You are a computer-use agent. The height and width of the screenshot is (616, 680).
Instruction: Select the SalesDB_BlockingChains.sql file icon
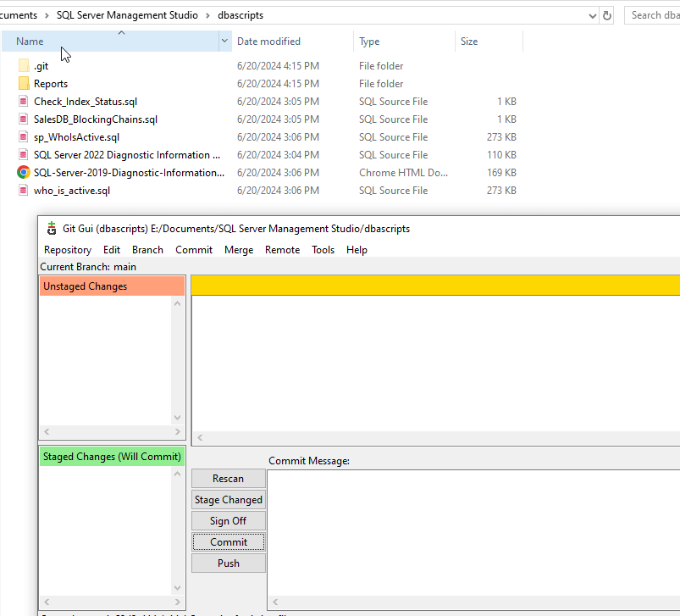coord(24,119)
